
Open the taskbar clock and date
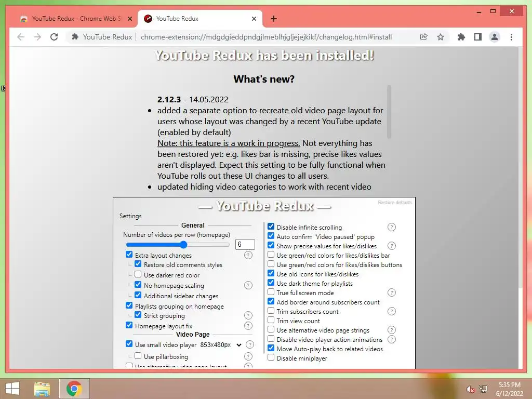509,389
